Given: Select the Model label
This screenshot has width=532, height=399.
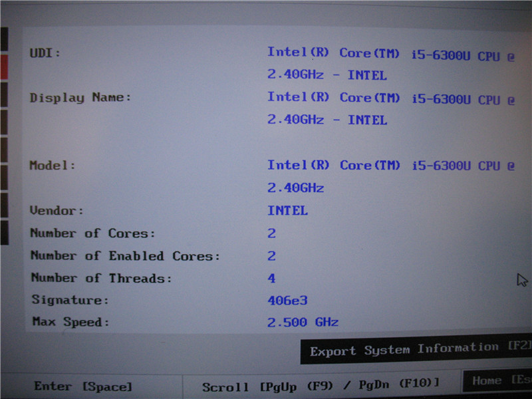Looking at the screenshot, I should [53, 166].
